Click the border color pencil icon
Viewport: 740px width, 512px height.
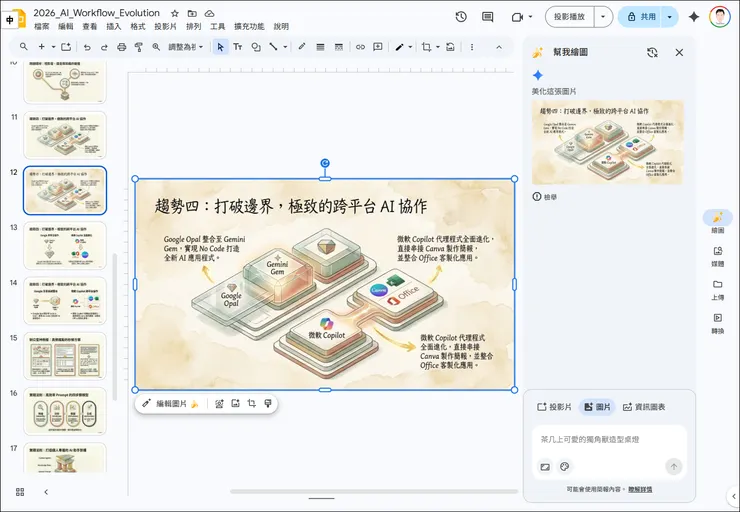coord(302,47)
